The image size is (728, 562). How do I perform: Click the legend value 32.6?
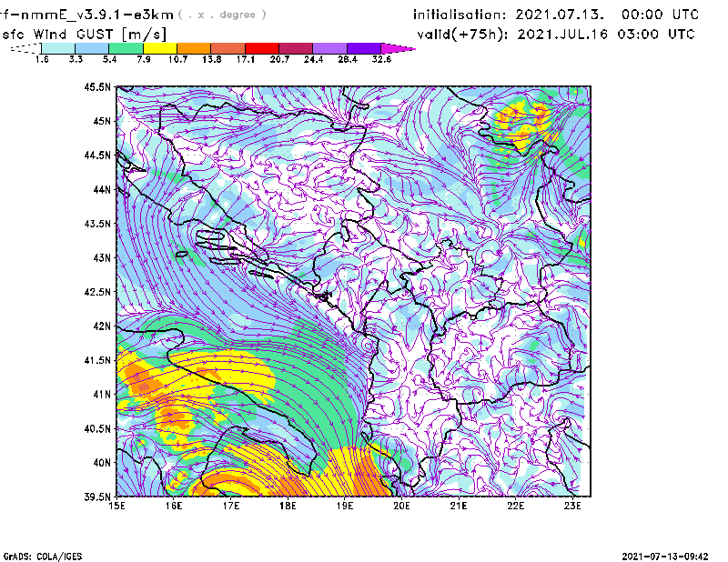click(381, 59)
